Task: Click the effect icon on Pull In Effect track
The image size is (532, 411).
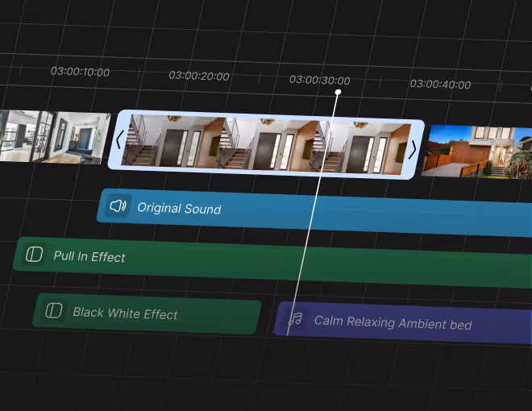Action: (x=35, y=254)
